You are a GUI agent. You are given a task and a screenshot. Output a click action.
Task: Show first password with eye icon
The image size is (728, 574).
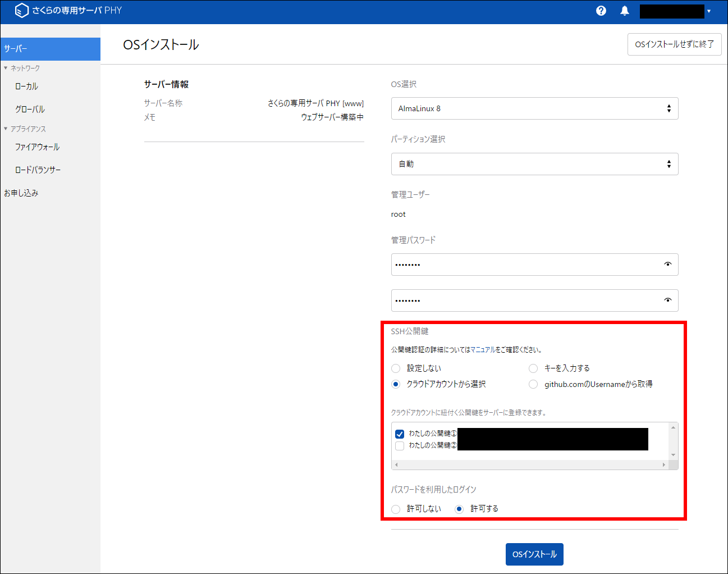[x=667, y=265]
